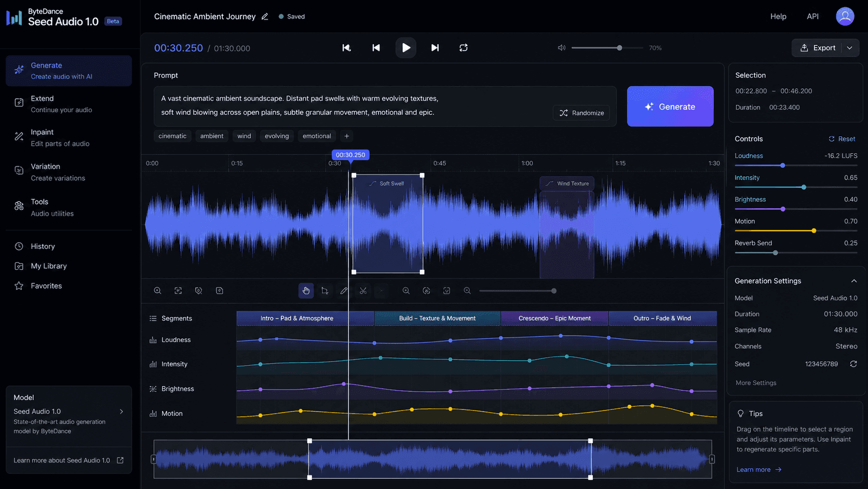Open the Variation section

click(x=69, y=172)
